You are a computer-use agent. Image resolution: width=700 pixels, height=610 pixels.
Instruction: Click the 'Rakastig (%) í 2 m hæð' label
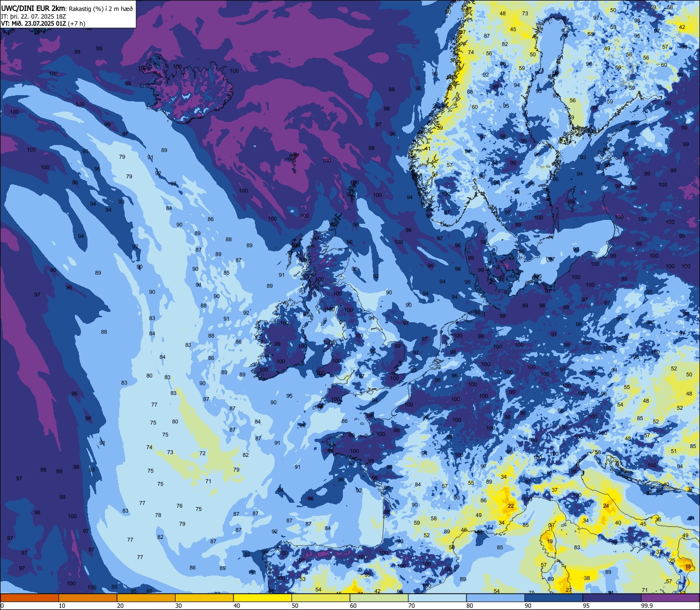coord(101,8)
